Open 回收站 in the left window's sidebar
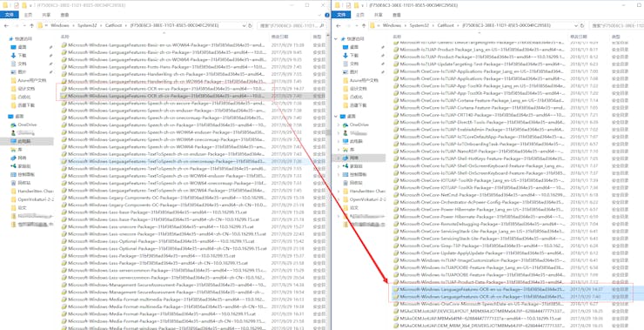 point(22,183)
